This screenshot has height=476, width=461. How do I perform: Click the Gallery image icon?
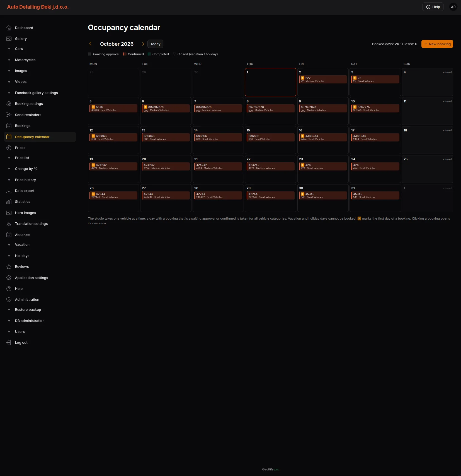[9, 39]
